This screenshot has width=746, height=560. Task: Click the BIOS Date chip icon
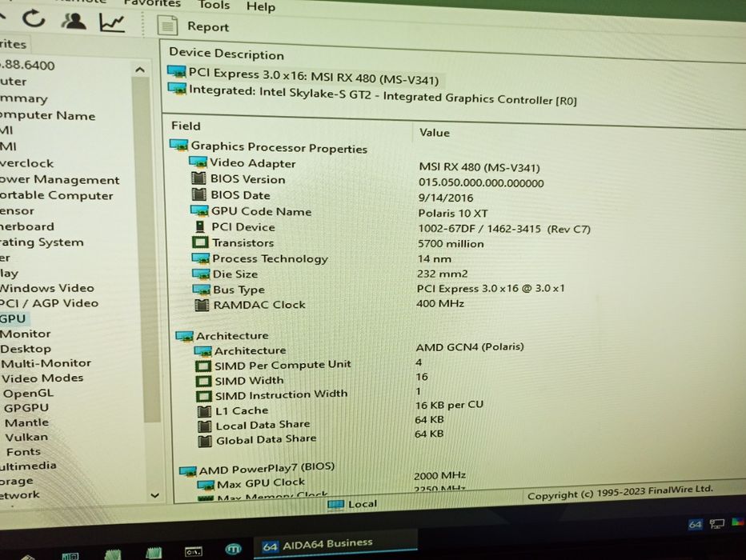click(x=199, y=194)
